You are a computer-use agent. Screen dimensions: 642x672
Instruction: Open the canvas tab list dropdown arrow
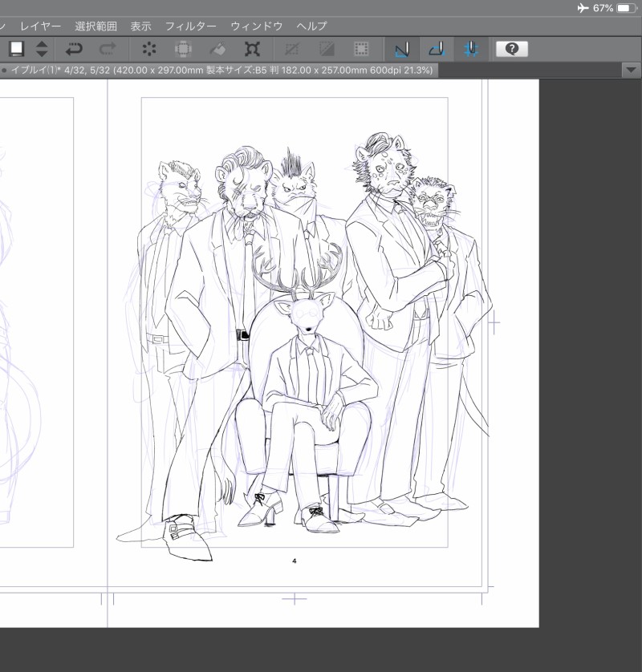630,71
